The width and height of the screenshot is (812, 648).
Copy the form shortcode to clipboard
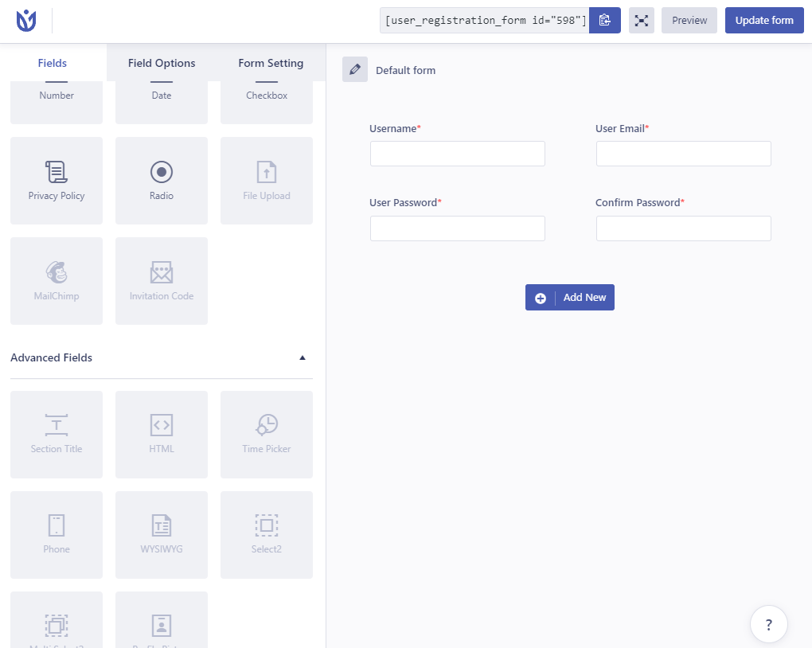click(604, 20)
